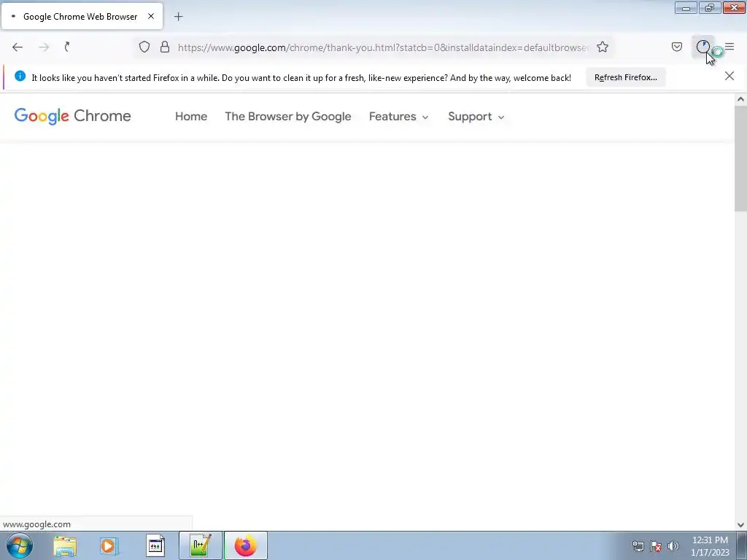Open the exe program taskbar icon
This screenshot has height=560, width=747.
(155, 545)
